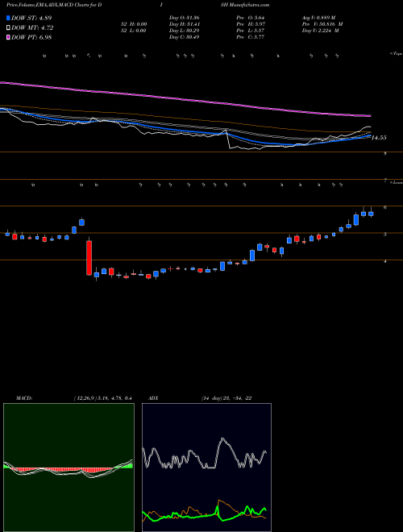Click the green +DI line in ADX chart

pos(204,515)
